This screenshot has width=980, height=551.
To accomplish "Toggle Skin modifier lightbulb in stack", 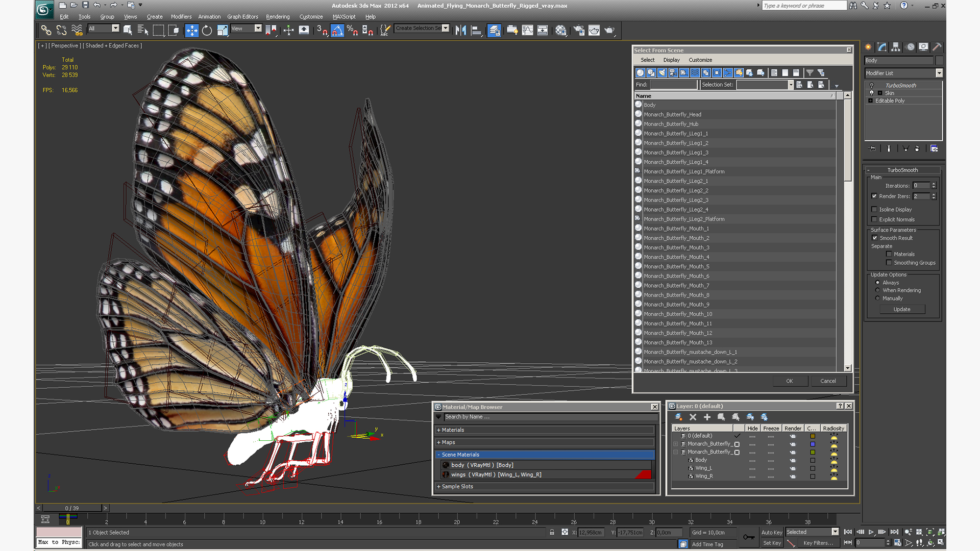I will 872,93.
